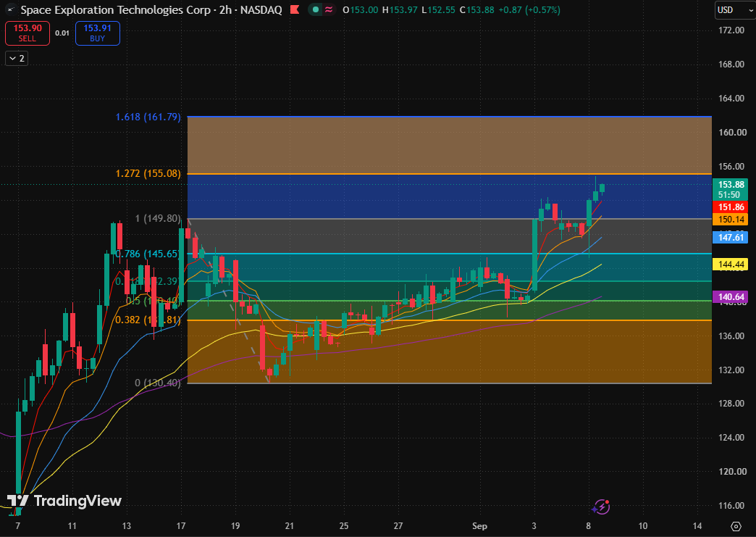The image size is (756, 537).
Task: Collapse the indicator legend showing 2
Action: tap(17, 59)
